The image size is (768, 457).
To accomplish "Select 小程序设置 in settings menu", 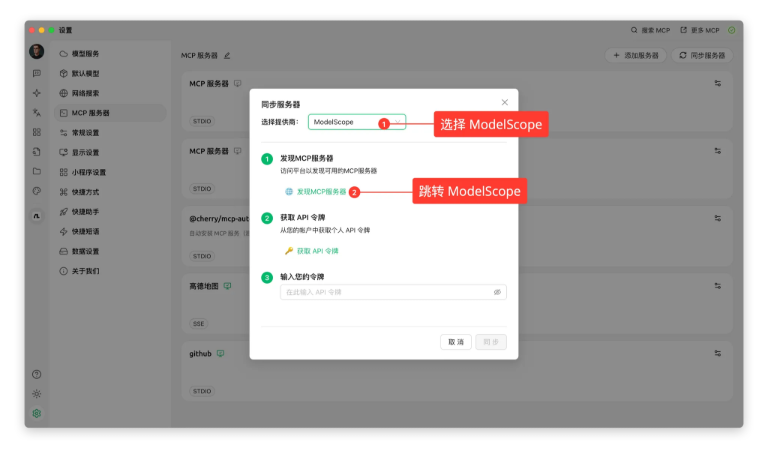I will [110, 172].
